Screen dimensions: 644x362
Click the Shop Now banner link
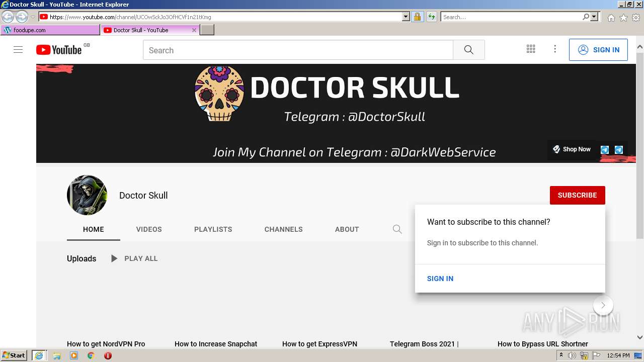[x=572, y=149]
